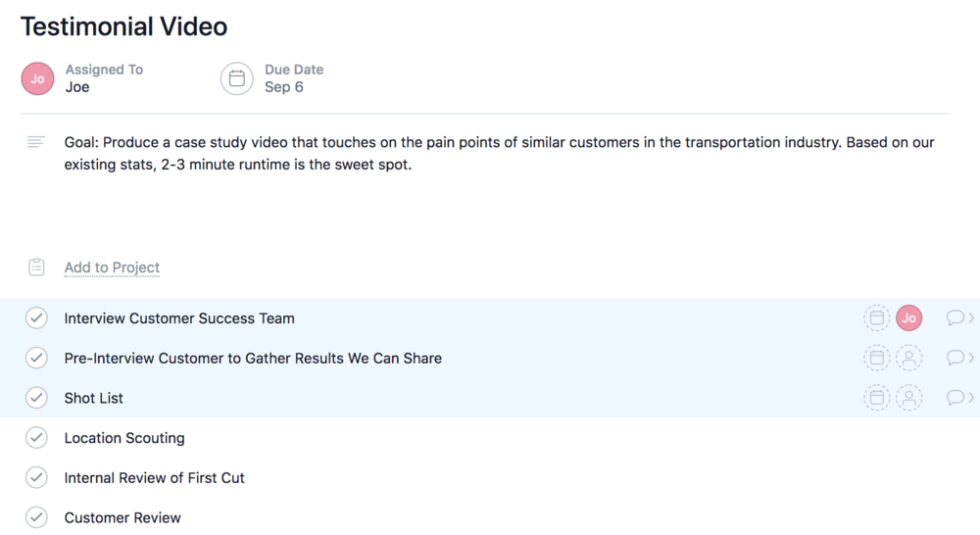980x535 pixels.
Task: Click Joe's pink assignee avatar at top
Action: 37,78
